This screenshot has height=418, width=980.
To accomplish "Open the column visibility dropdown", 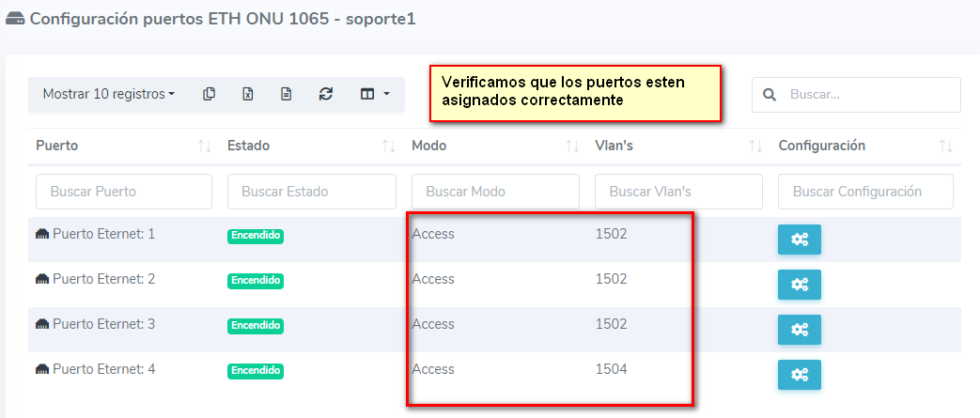I will (x=374, y=94).
